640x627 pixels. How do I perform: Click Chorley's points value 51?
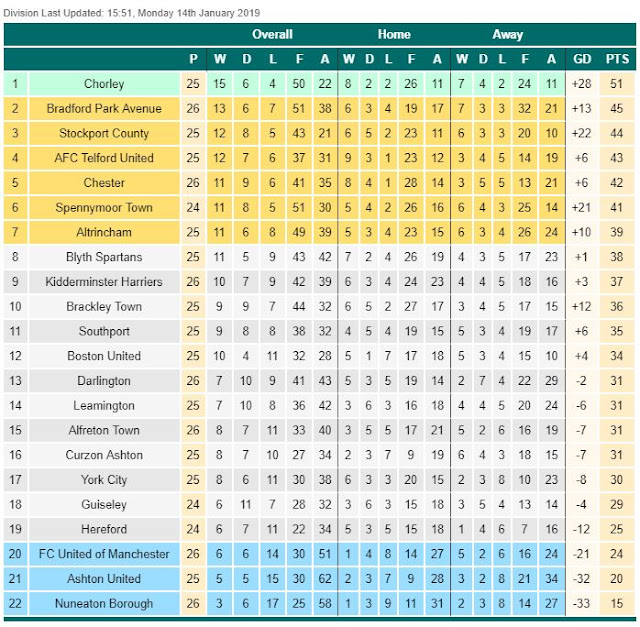[616, 84]
